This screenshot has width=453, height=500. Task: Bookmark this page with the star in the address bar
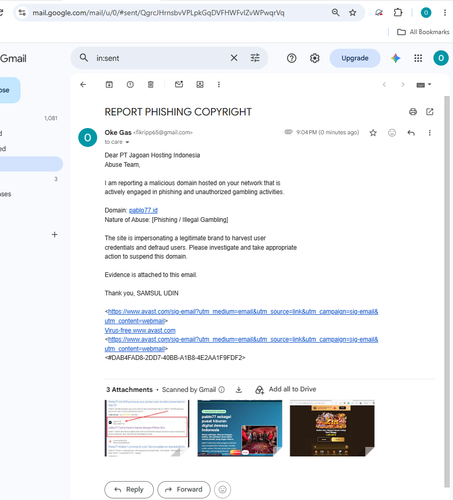pos(353,13)
